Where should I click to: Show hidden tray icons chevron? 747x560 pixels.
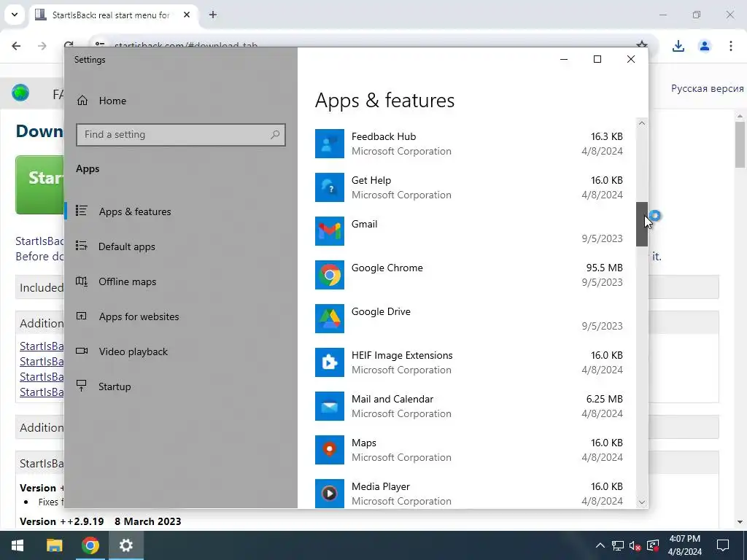tap(600, 545)
